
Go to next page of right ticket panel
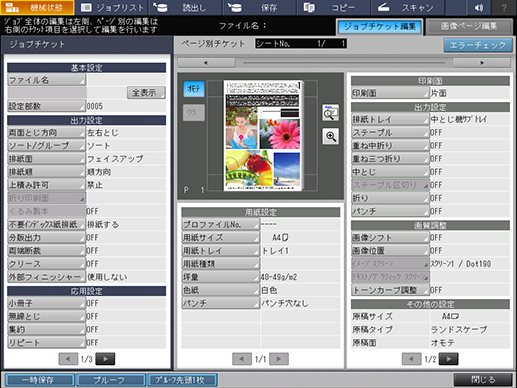pos(448,359)
